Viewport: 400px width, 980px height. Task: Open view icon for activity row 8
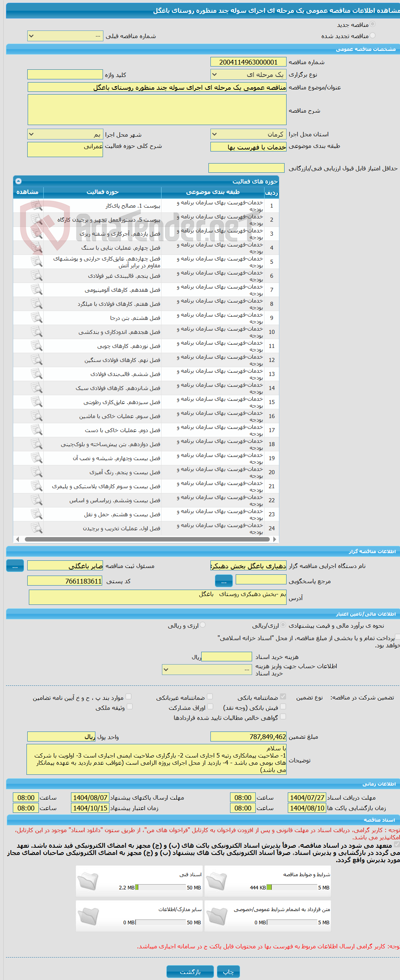click(x=36, y=304)
